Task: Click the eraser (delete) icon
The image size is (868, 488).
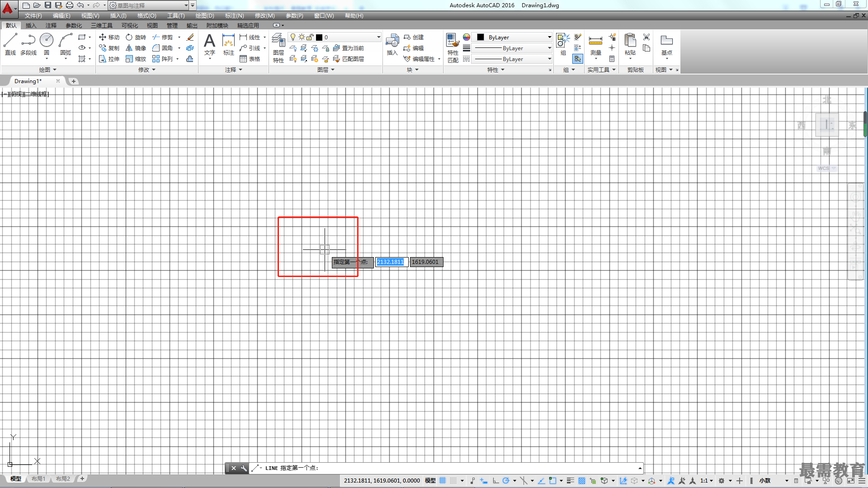Action: [x=190, y=38]
